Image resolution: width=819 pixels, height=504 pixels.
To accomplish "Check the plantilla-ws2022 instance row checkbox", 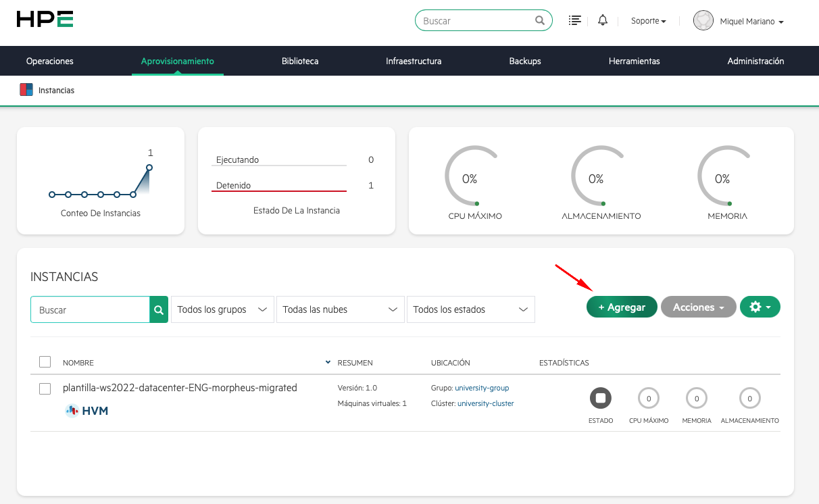I will pyautogui.click(x=45, y=388).
